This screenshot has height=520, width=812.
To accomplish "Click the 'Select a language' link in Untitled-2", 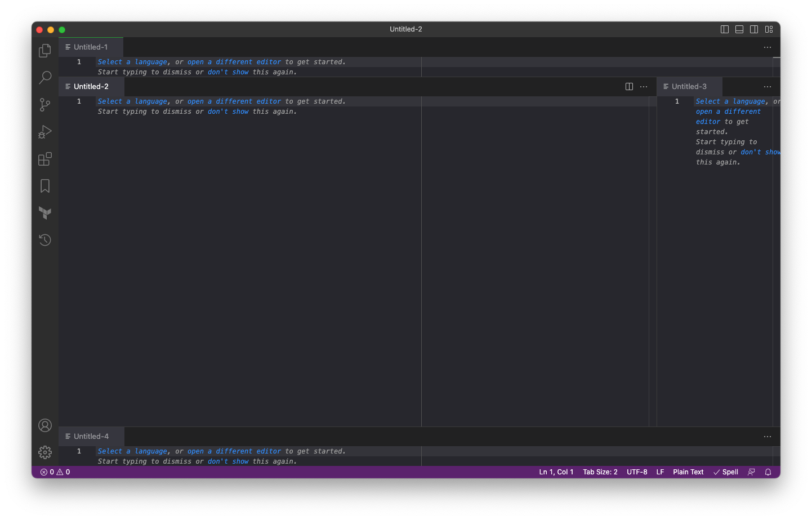I will coord(132,101).
